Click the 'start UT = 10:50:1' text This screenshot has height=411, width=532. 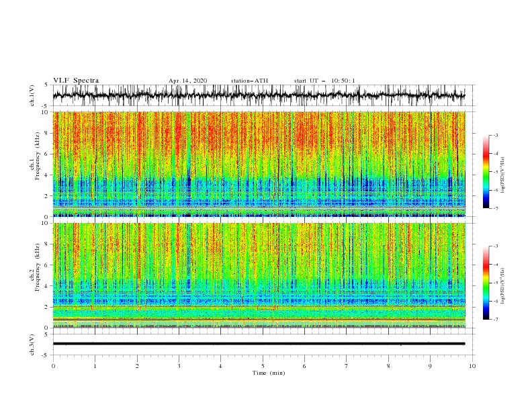324,81
